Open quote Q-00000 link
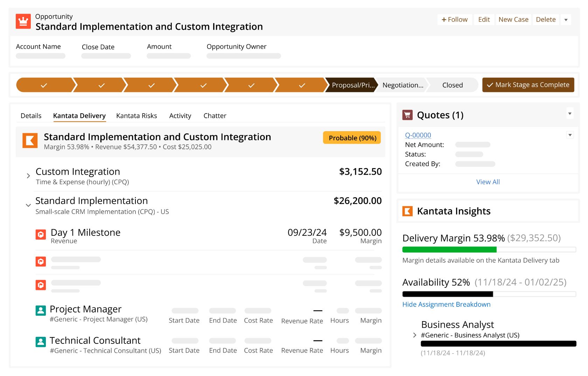588x376 pixels. click(x=418, y=135)
